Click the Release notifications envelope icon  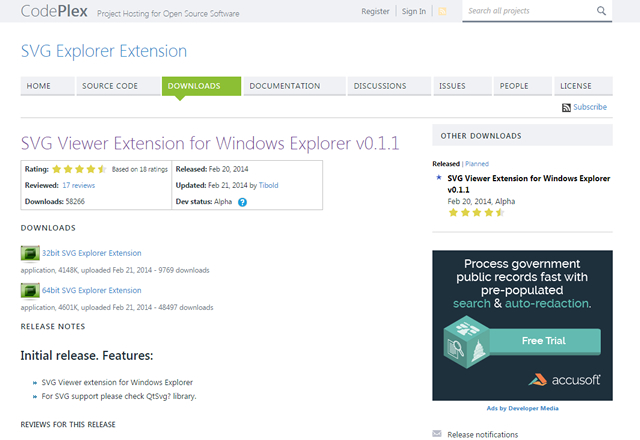pos(437,433)
